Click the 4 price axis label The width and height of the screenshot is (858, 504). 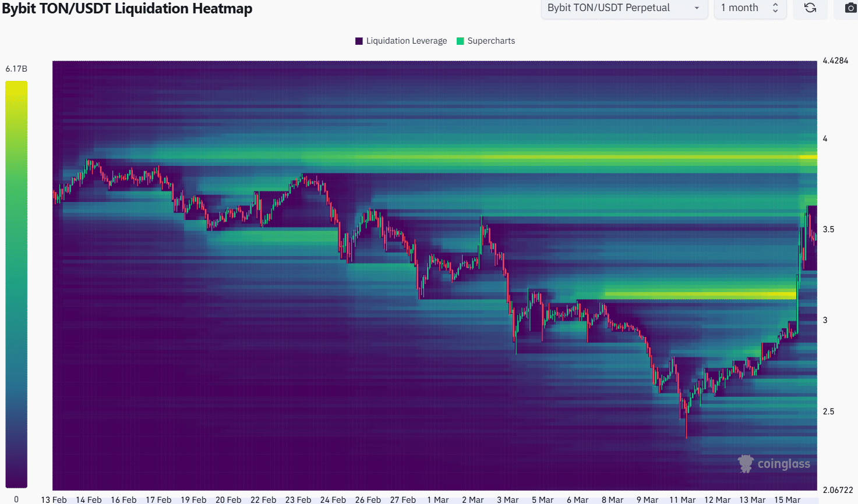[x=825, y=139]
